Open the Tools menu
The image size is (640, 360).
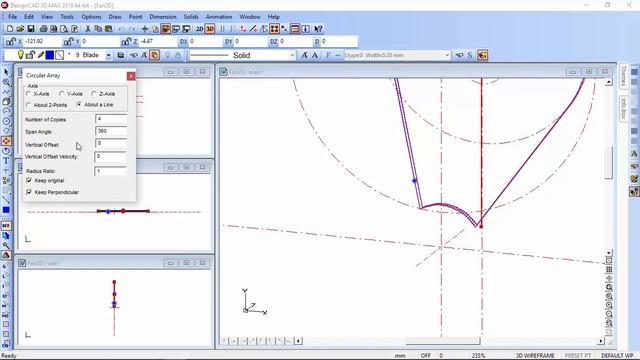(x=67, y=17)
